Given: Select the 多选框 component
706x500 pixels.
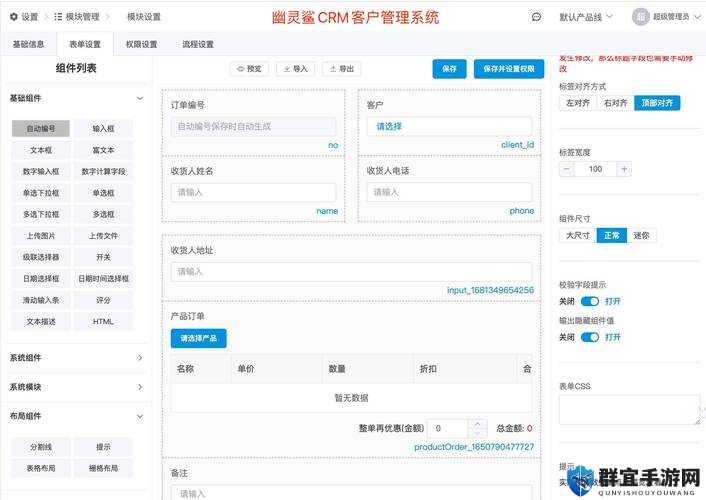Looking at the screenshot, I should (104, 214).
